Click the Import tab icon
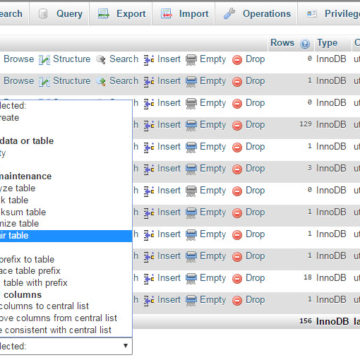Viewport: 360px width, 360px height. coord(166,14)
